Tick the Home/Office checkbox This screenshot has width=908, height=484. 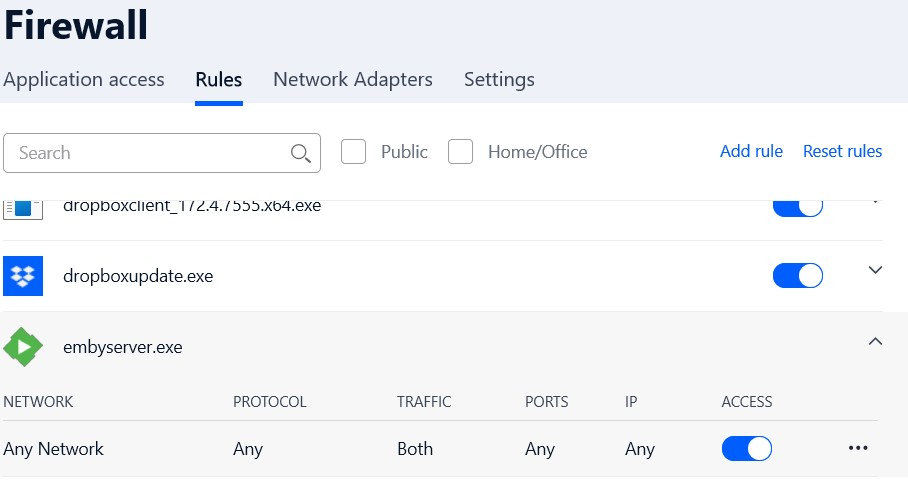click(x=460, y=152)
